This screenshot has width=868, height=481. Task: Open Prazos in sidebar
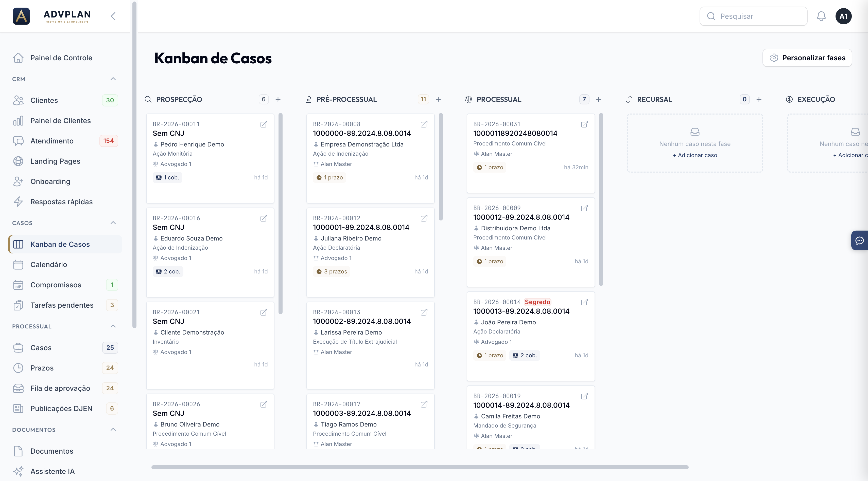(x=65, y=368)
